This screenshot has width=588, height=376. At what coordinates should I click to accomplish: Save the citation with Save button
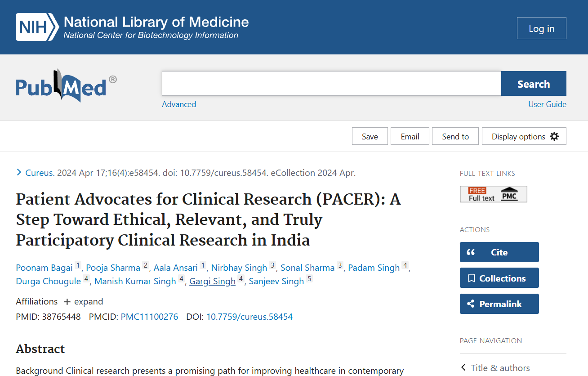[x=370, y=136]
